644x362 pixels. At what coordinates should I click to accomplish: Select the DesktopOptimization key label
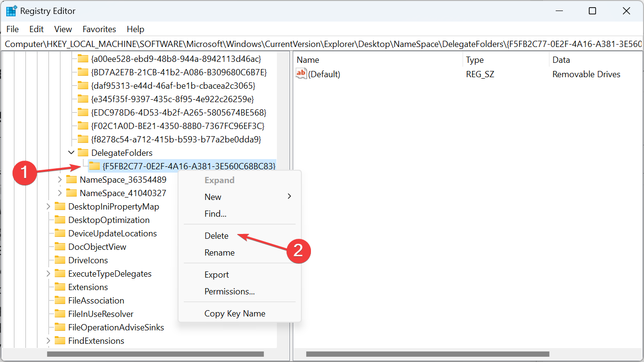click(x=109, y=220)
